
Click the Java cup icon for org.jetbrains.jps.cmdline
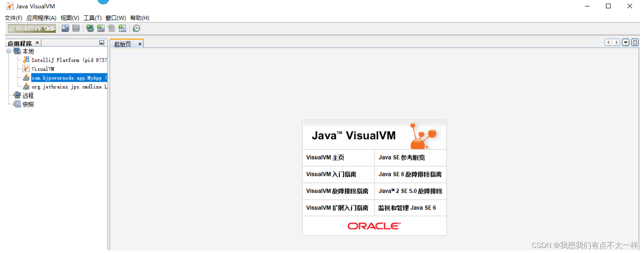26,86
